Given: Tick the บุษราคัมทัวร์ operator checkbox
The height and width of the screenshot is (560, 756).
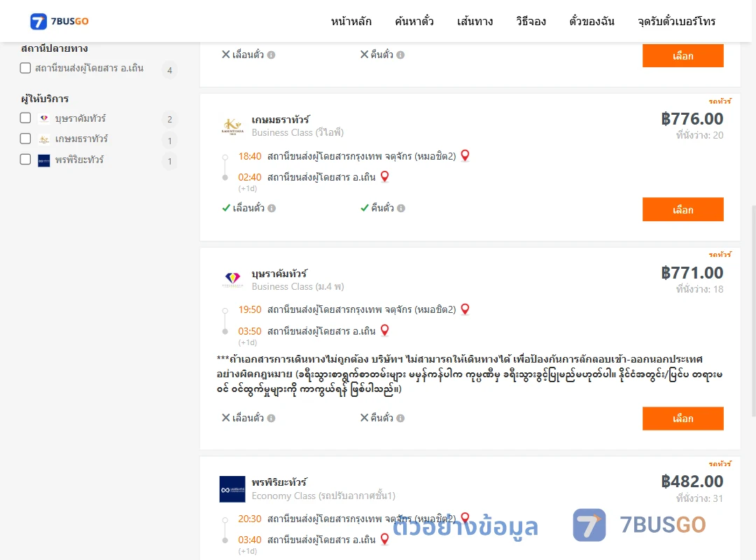Looking at the screenshot, I should point(26,118).
